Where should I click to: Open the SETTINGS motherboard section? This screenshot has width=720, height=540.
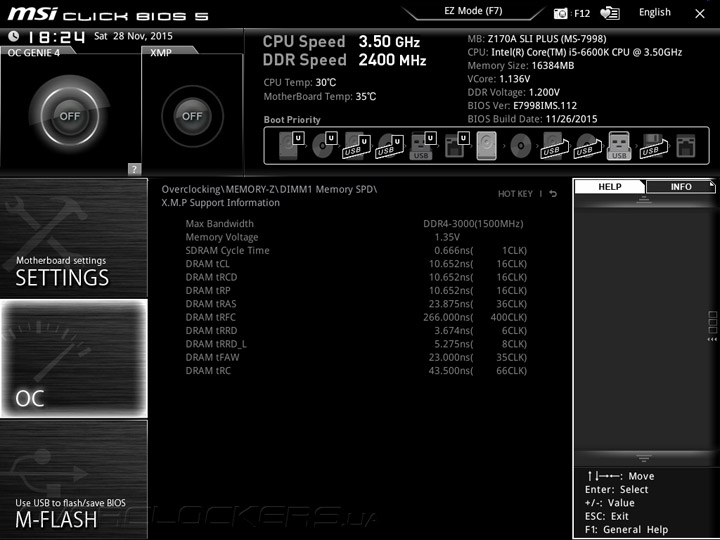(x=73, y=238)
